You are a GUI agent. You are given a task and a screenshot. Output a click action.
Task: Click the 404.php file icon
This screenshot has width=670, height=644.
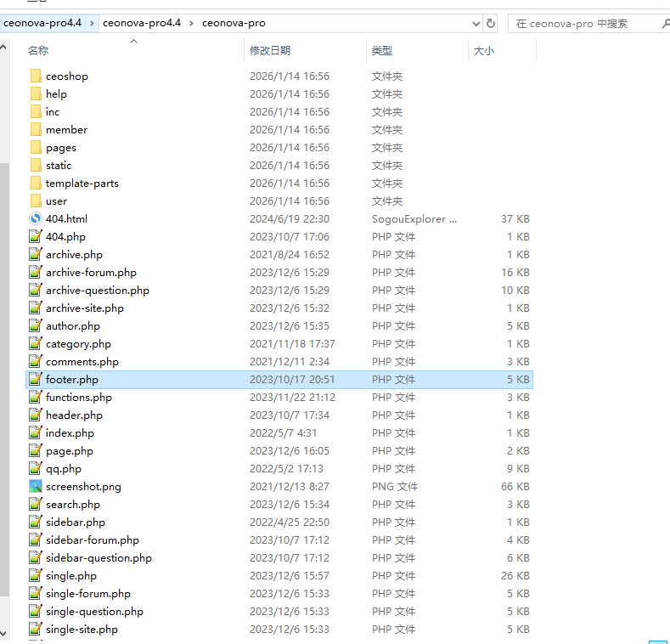click(x=36, y=236)
